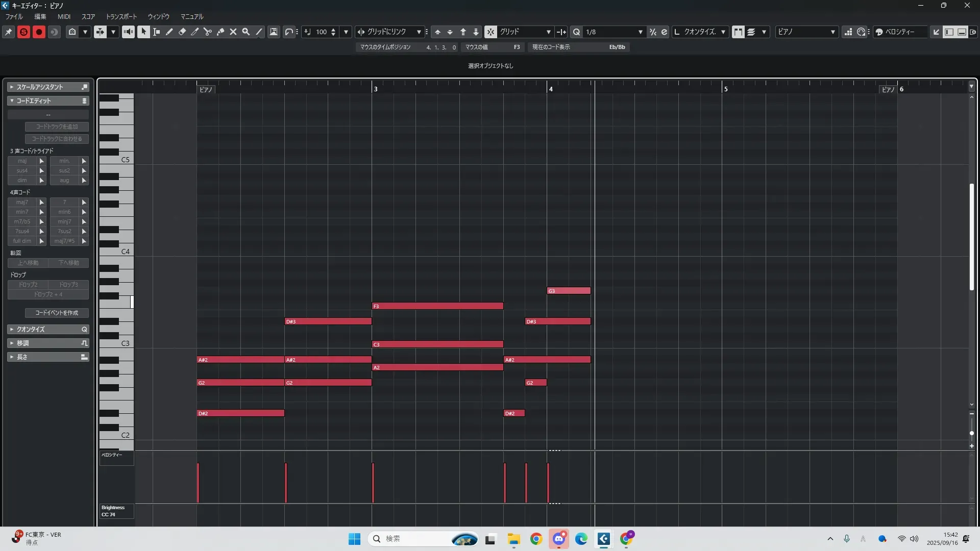980x551 pixels.
Task: Toggle the Solo Editor button
Action: point(23,32)
